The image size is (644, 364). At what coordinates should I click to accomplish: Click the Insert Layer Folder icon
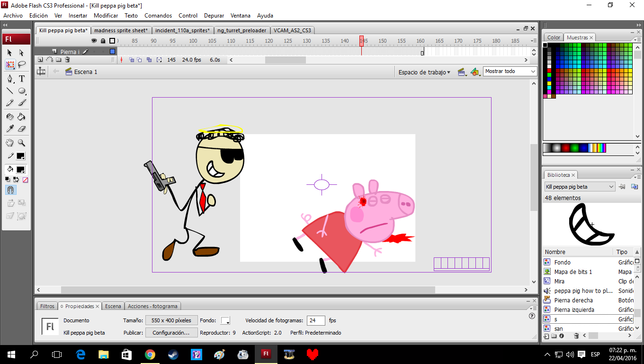[x=58, y=60]
